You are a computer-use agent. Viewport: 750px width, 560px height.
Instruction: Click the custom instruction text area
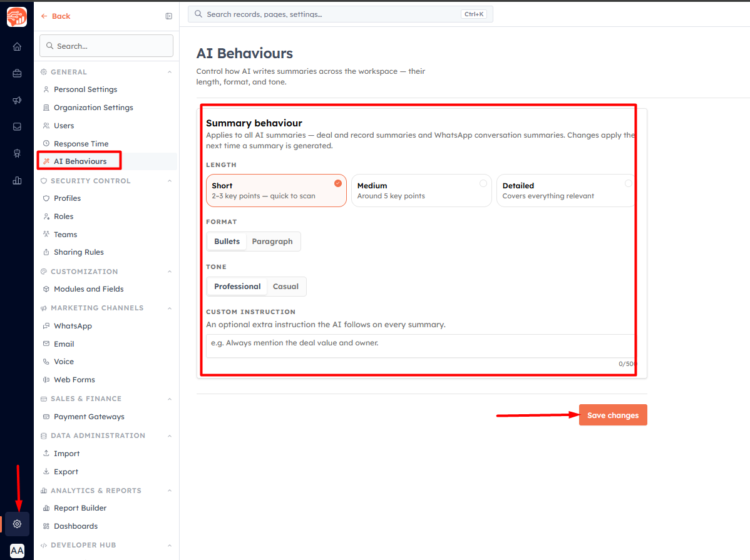[x=421, y=346]
